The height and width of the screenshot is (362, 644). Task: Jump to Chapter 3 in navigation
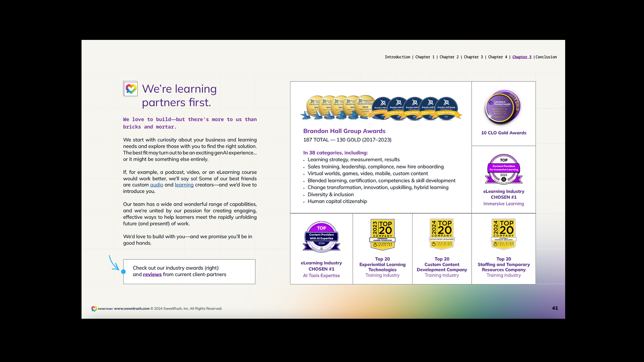tap(473, 57)
